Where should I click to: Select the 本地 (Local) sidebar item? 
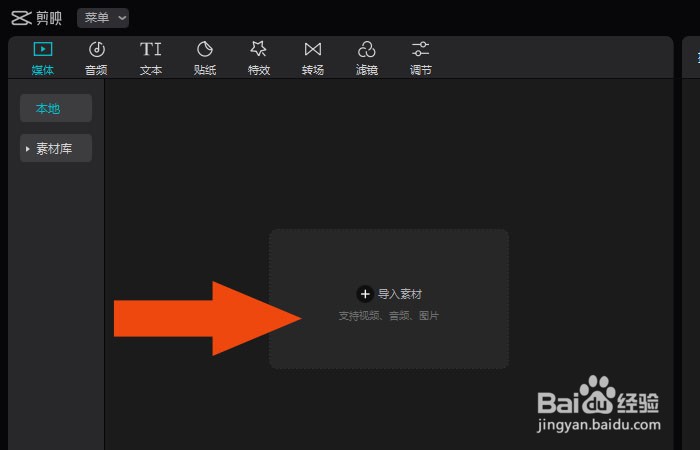[56, 108]
